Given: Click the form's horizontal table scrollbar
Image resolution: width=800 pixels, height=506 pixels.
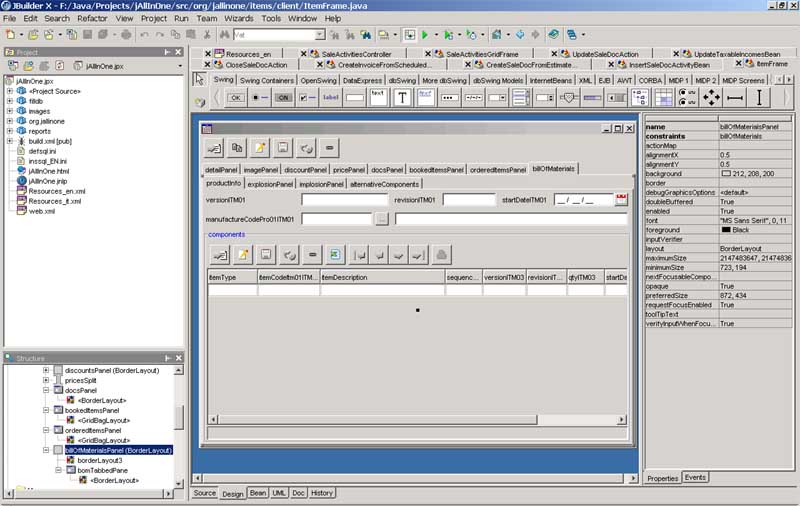Looking at the screenshot, I should click(418, 419).
